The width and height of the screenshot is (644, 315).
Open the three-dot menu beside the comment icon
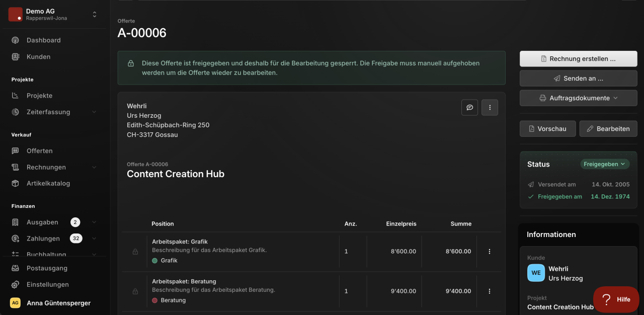(490, 107)
